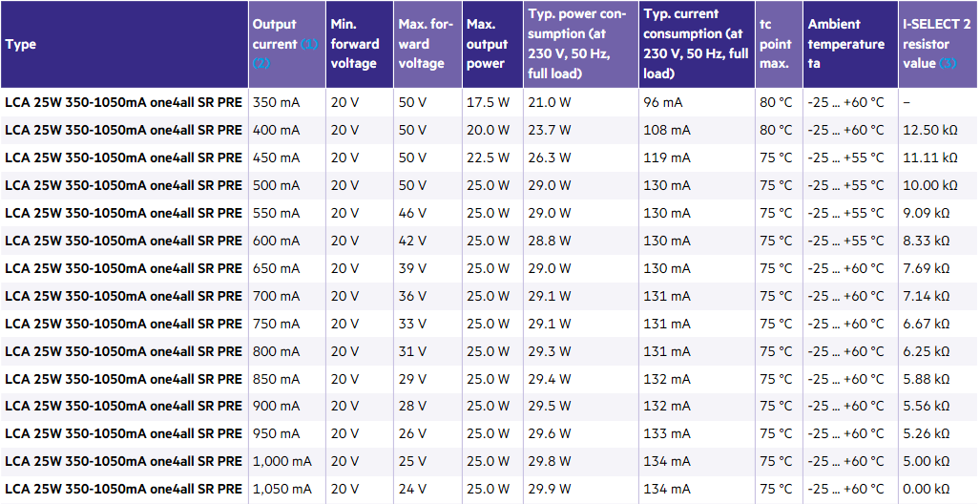Click the tc point 80 °C in 400 mA row

[x=776, y=130]
